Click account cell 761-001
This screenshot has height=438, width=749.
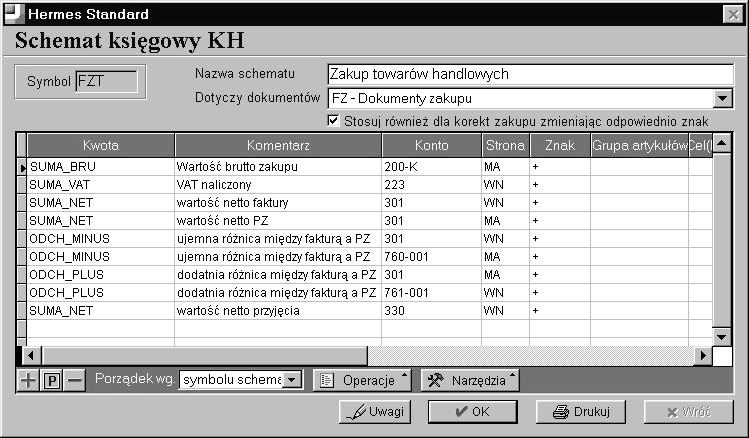tap(432, 293)
